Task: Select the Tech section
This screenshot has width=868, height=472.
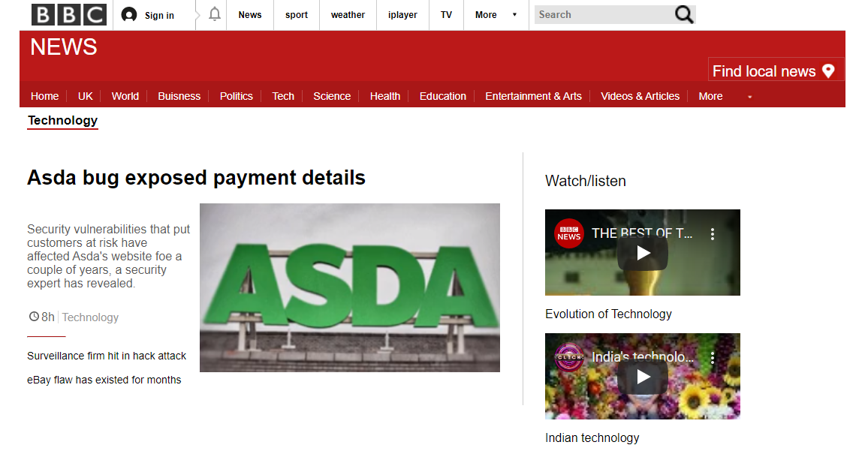Action: [283, 96]
